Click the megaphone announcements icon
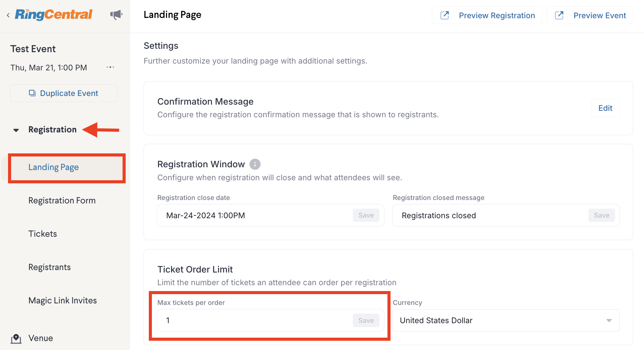Viewport: 644px width, 350px height. [116, 15]
